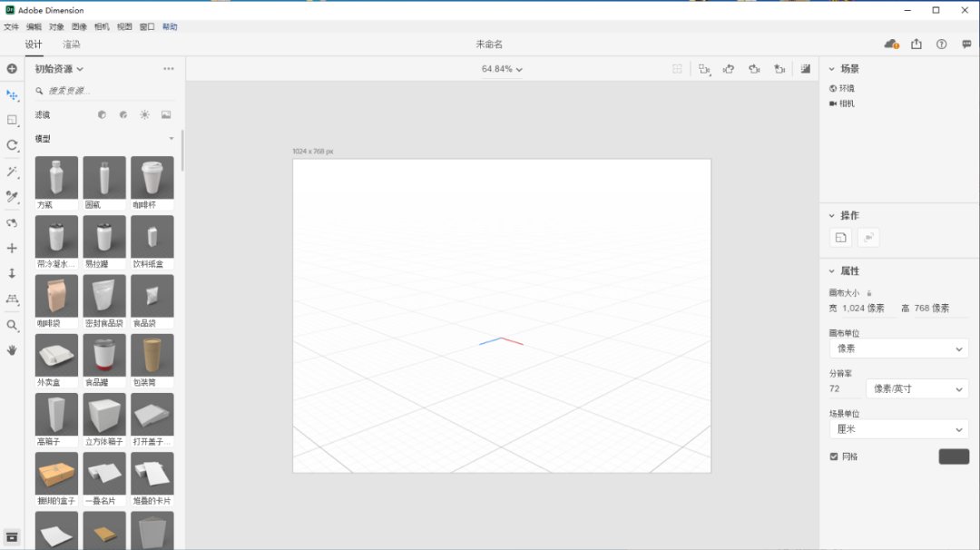This screenshot has height=550, width=980.
Task: Click the assets panel scrollbar
Action: [x=182, y=150]
